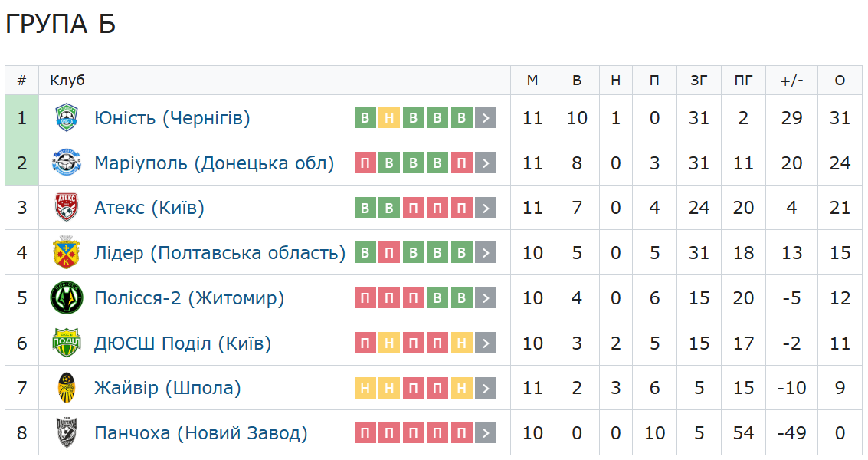This screenshot has height=460, width=868.
Task: Click the Лідер Полтавська область crest
Action: (x=67, y=253)
